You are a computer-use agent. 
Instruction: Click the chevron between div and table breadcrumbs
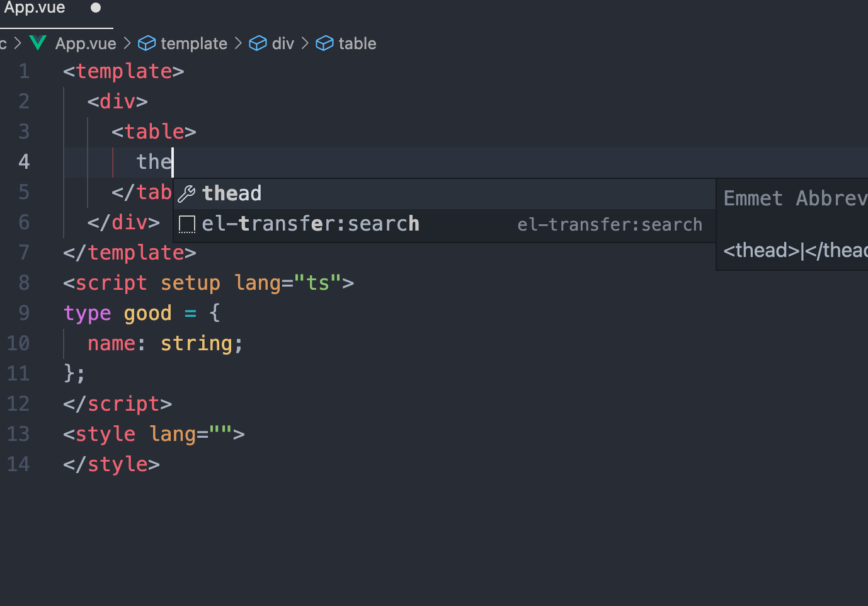coord(304,43)
